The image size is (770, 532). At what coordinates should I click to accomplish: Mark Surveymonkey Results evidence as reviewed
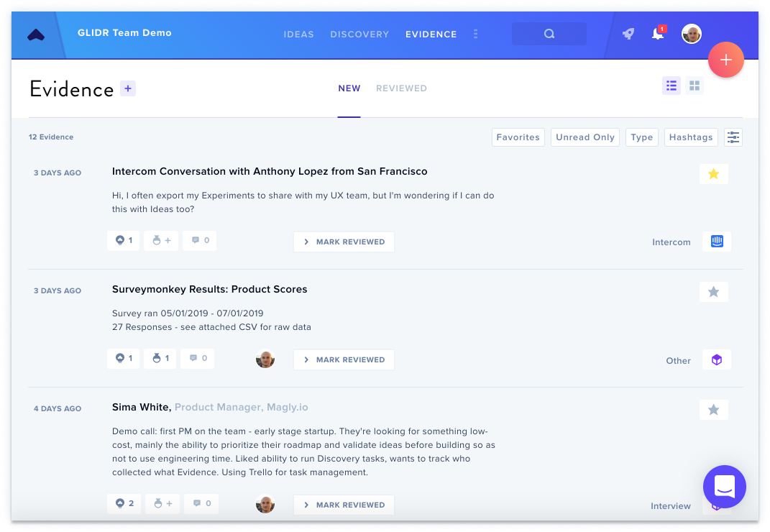point(344,359)
